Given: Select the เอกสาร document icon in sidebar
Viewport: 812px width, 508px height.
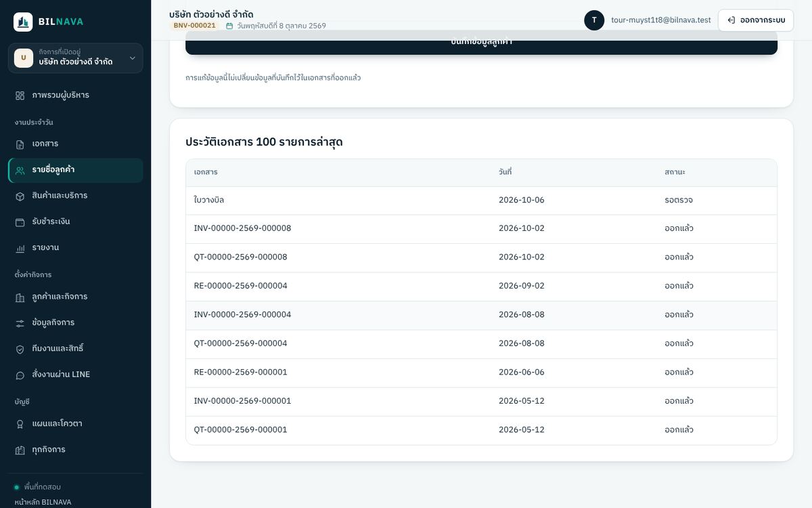Looking at the screenshot, I should coord(20,144).
